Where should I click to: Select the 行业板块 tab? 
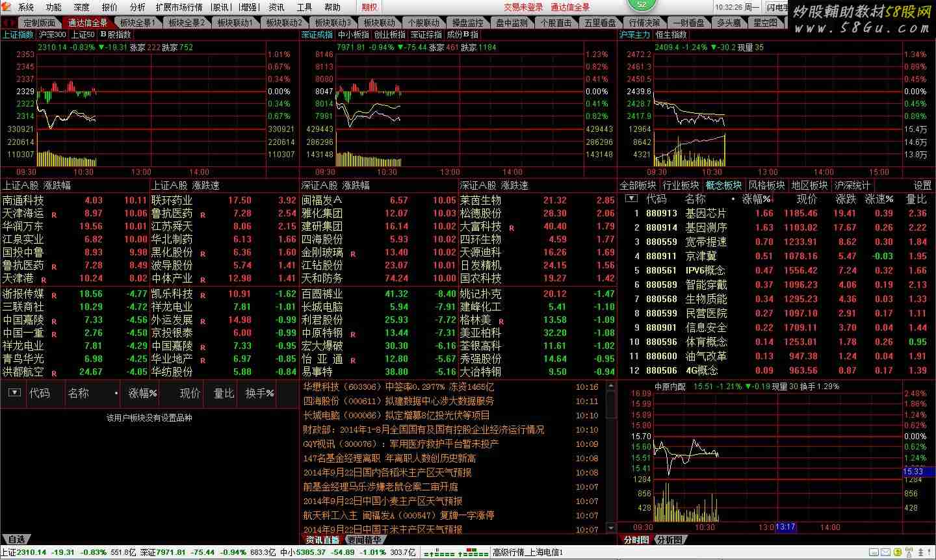[x=681, y=185]
